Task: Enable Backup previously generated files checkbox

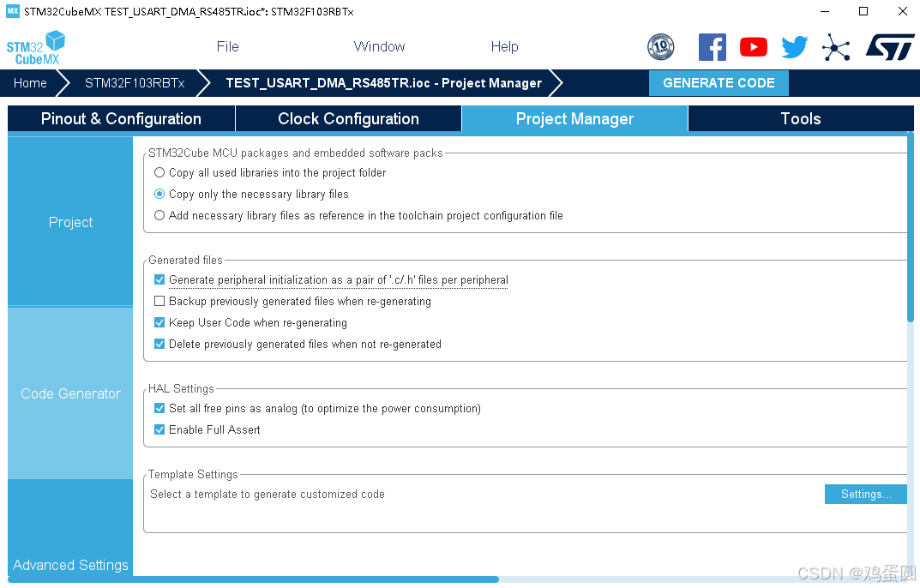Action: (159, 301)
